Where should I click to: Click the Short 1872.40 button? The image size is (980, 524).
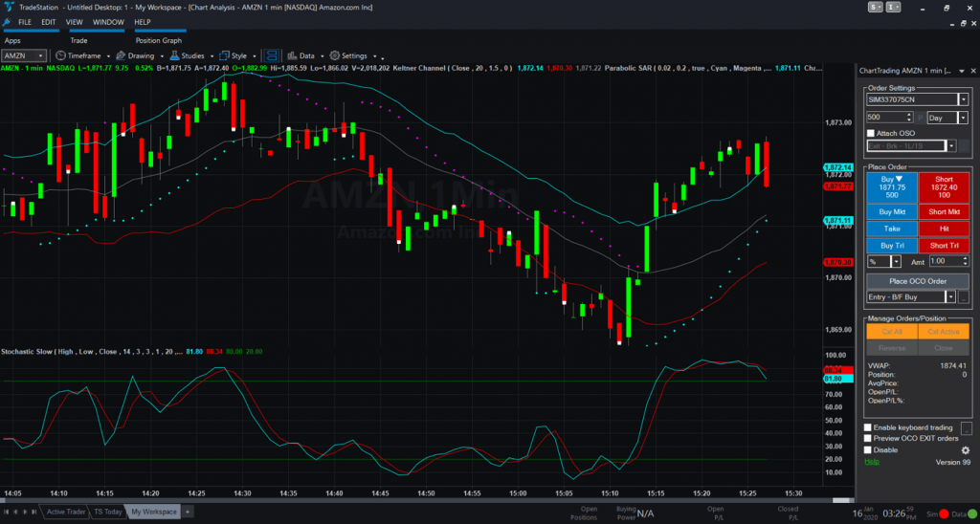pyautogui.click(x=944, y=187)
